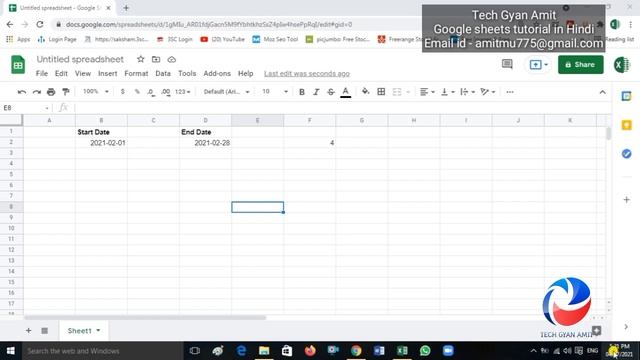Open the vertical align dropdown

(x=448, y=92)
